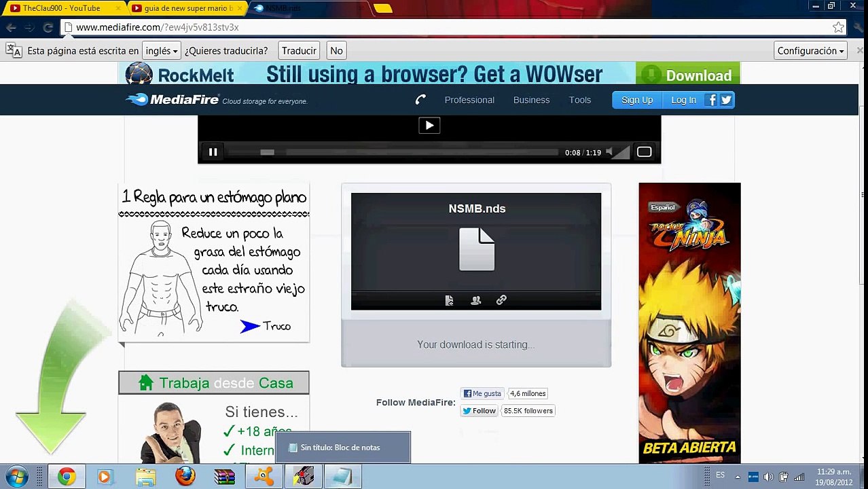Click the taskbar clock showing 11:29 a.m.
This screenshot has width=868, height=489.
[x=834, y=477]
